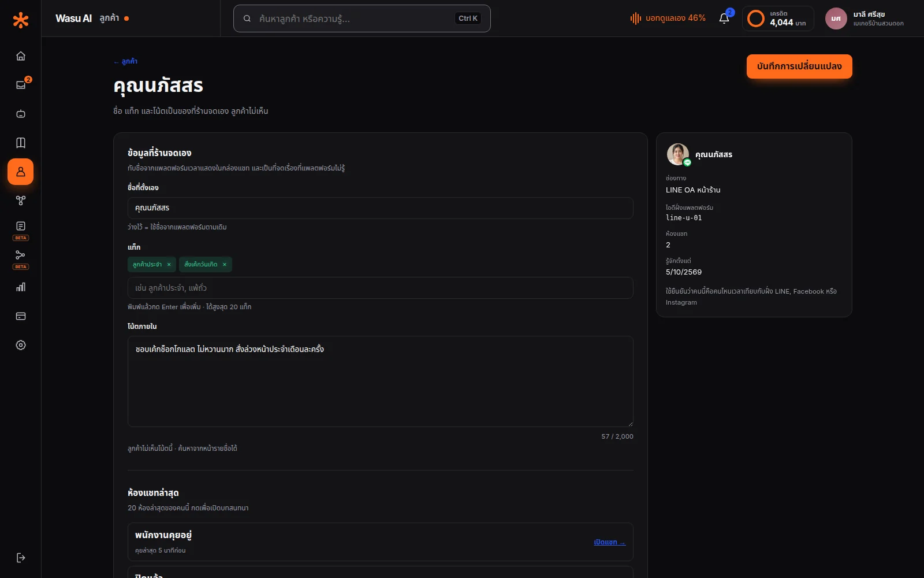
Task: Open the bar chart analytics icon
Action: 21,287
